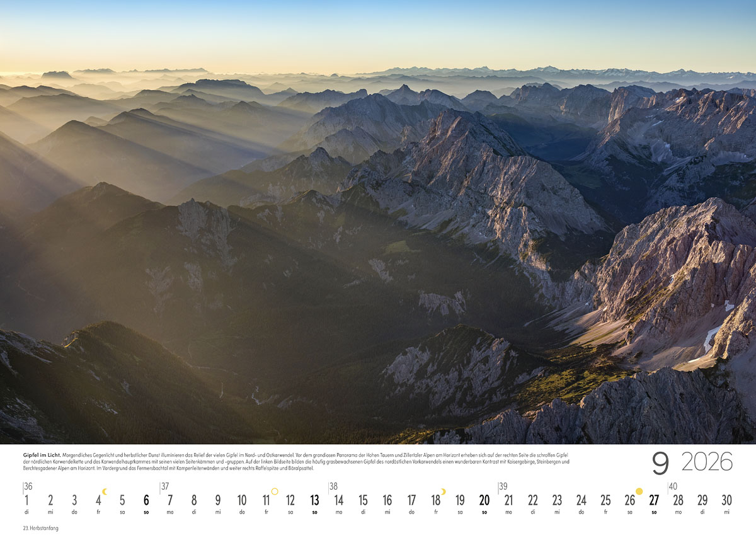Click week number 36 label

28,486
